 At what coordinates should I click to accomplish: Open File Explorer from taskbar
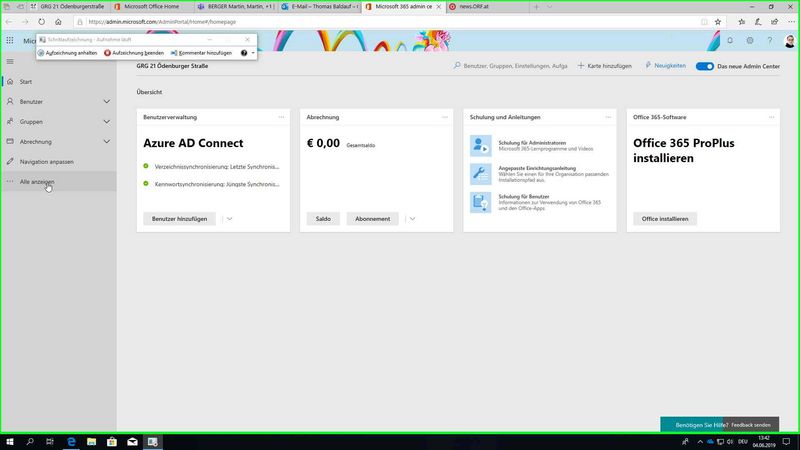pos(91,442)
